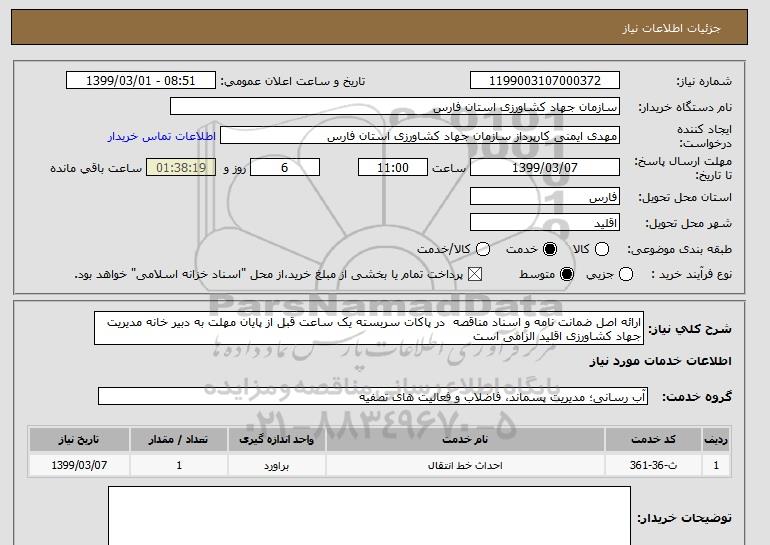
Task: Click the service name cell احداث خط انتقال
Action: coord(465,465)
